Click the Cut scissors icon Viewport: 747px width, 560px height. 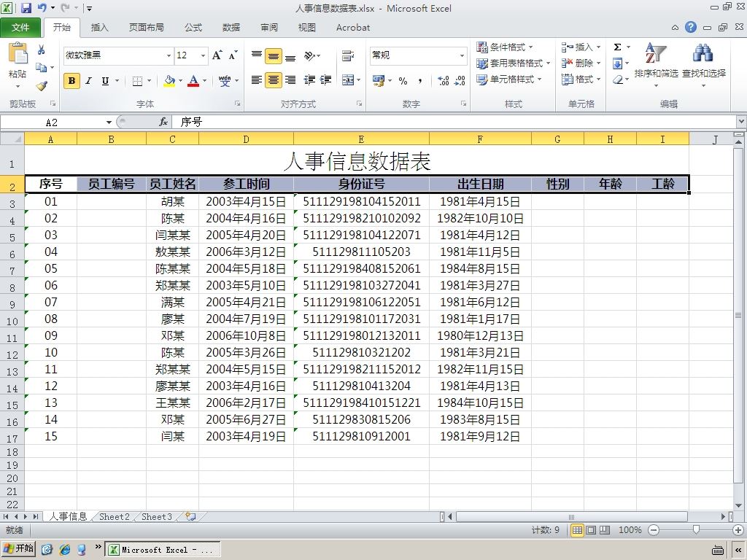42,50
